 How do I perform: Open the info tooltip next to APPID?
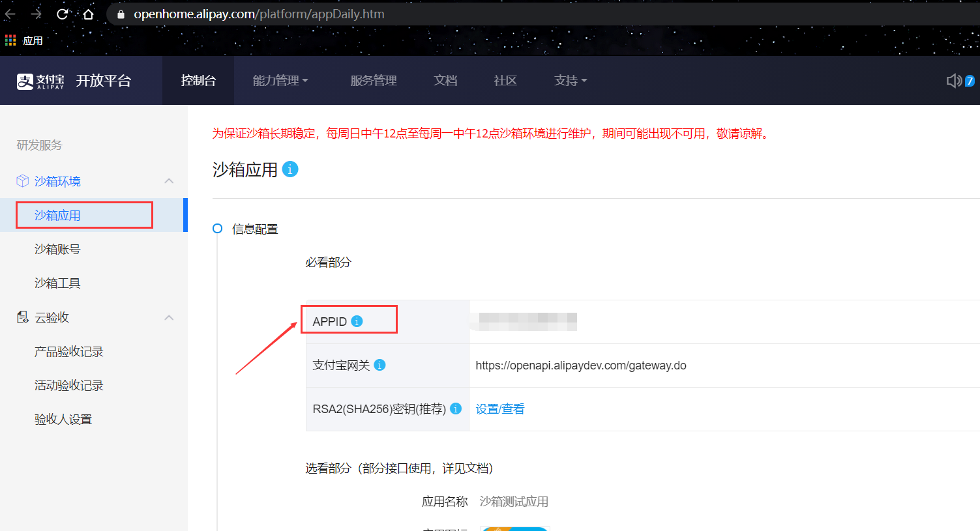pos(356,321)
